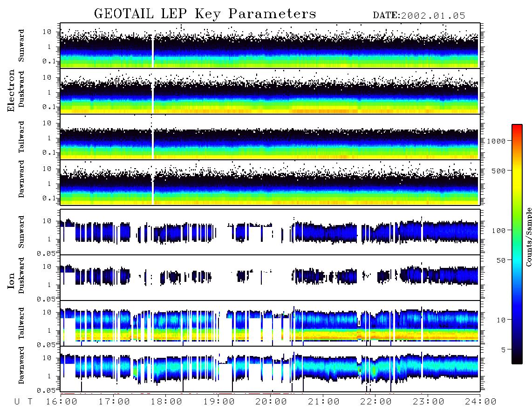
Task: Click the Ion "Dawnward" axis label
Action: 21,365
